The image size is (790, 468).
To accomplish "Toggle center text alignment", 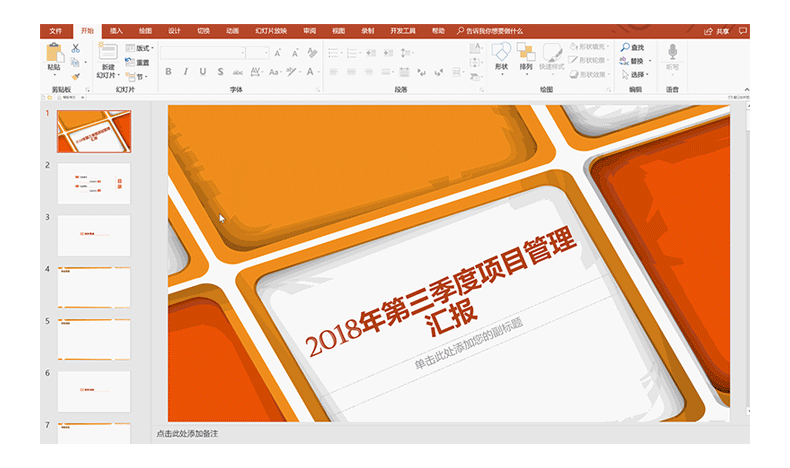I will [351, 72].
